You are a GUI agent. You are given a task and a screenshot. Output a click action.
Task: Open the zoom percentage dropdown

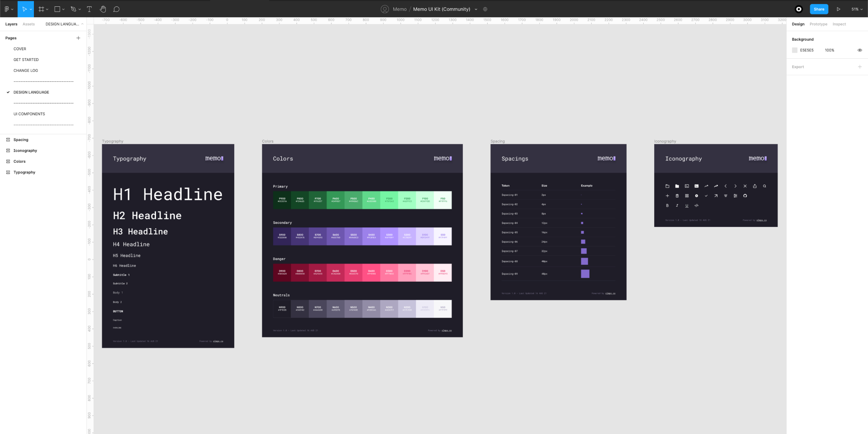(x=857, y=9)
